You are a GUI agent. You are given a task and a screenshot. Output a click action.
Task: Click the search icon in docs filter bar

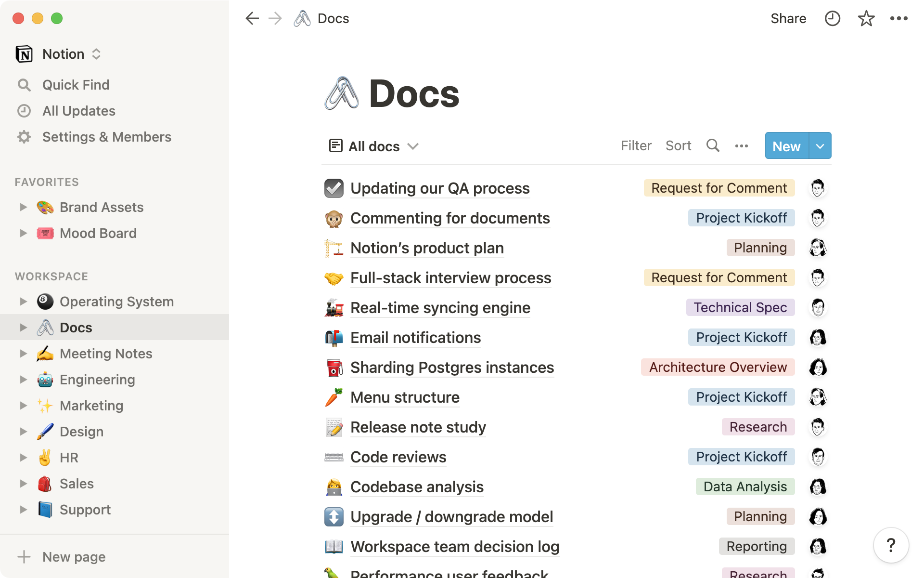(x=712, y=146)
